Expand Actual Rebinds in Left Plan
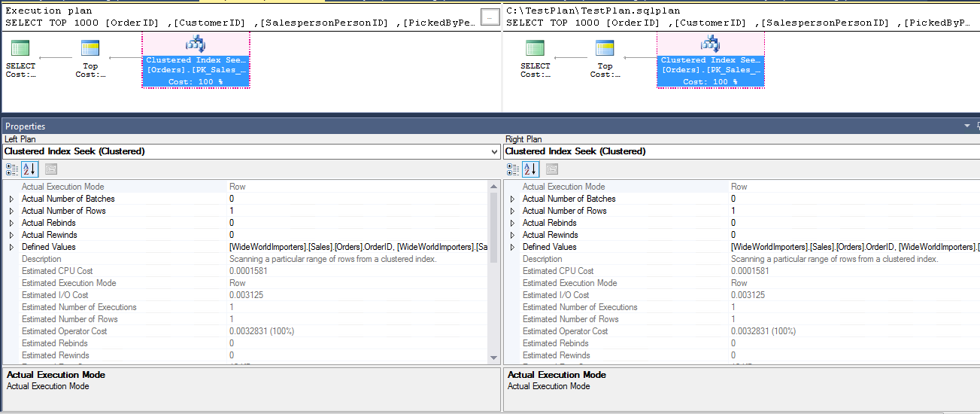The image size is (980, 414). (x=11, y=223)
